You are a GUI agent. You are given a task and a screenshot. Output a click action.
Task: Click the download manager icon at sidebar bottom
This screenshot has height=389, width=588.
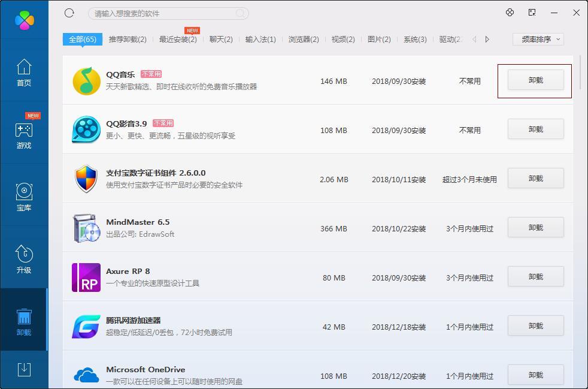[x=23, y=370]
